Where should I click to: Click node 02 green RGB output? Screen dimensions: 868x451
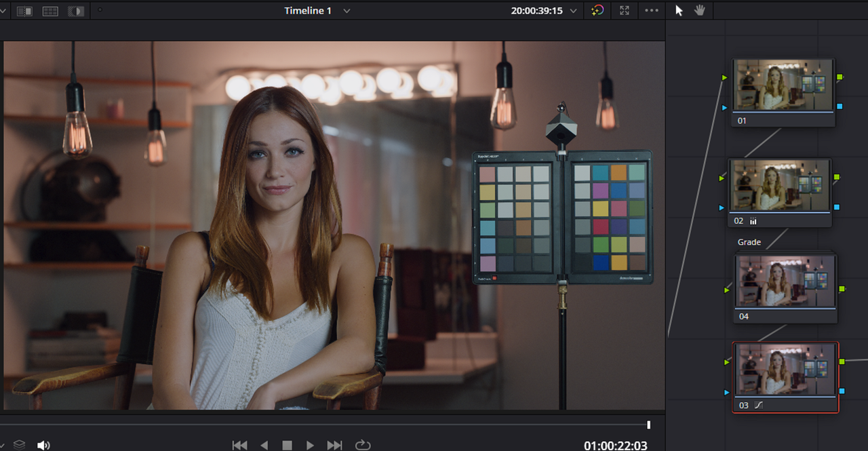pos(836,178)
